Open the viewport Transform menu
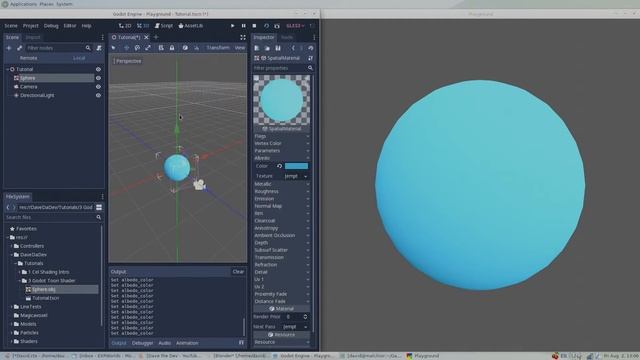 pos(218,48)
